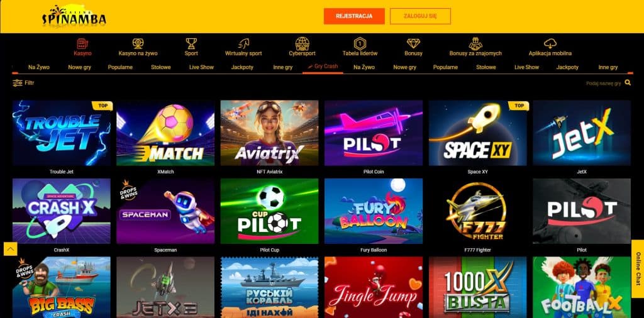Image resolution: width=644 pixels, height=318 pixels.
Task: Select the first Jackpoty tab
Action: tap(242, 67)
